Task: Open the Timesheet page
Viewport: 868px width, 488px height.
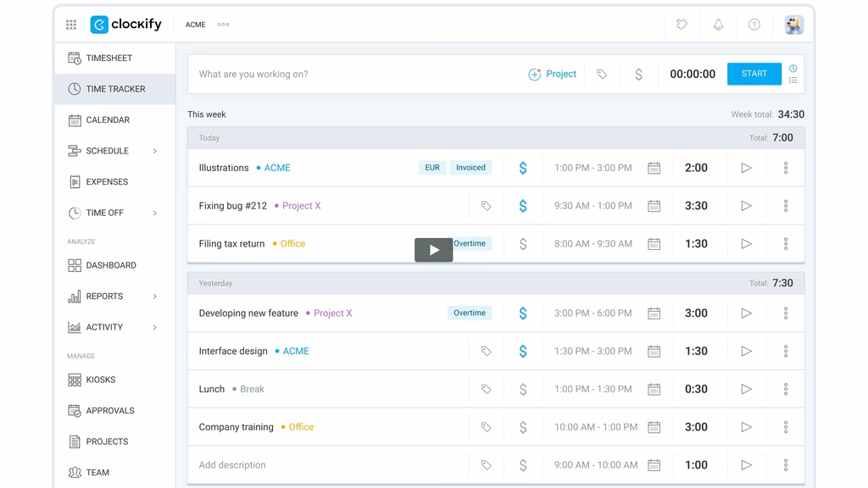Action: 115,58
